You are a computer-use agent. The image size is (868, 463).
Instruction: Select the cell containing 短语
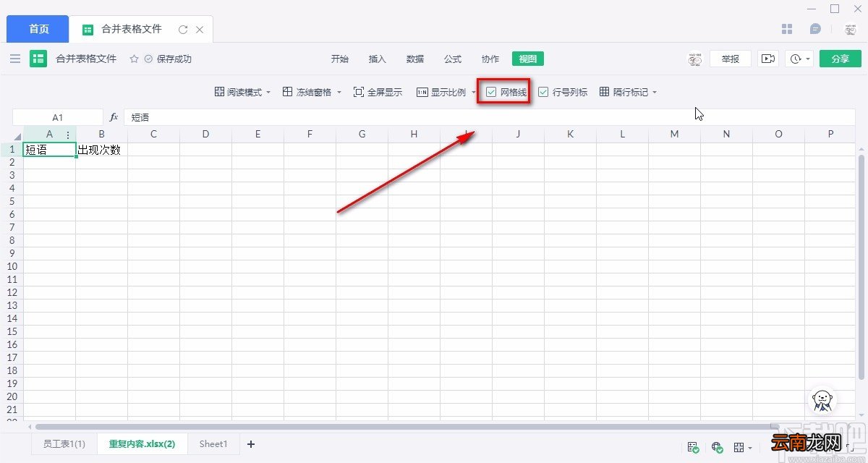pos(49,150)
